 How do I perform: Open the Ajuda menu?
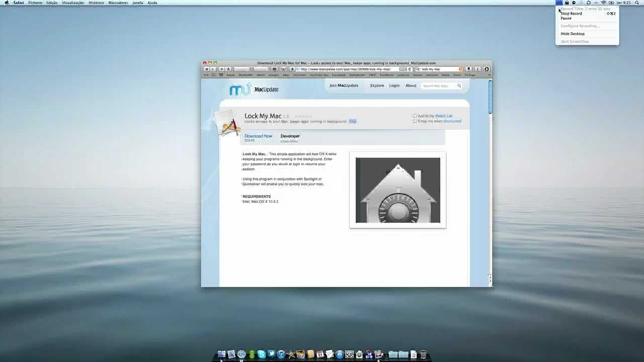(x=152, y=3)
